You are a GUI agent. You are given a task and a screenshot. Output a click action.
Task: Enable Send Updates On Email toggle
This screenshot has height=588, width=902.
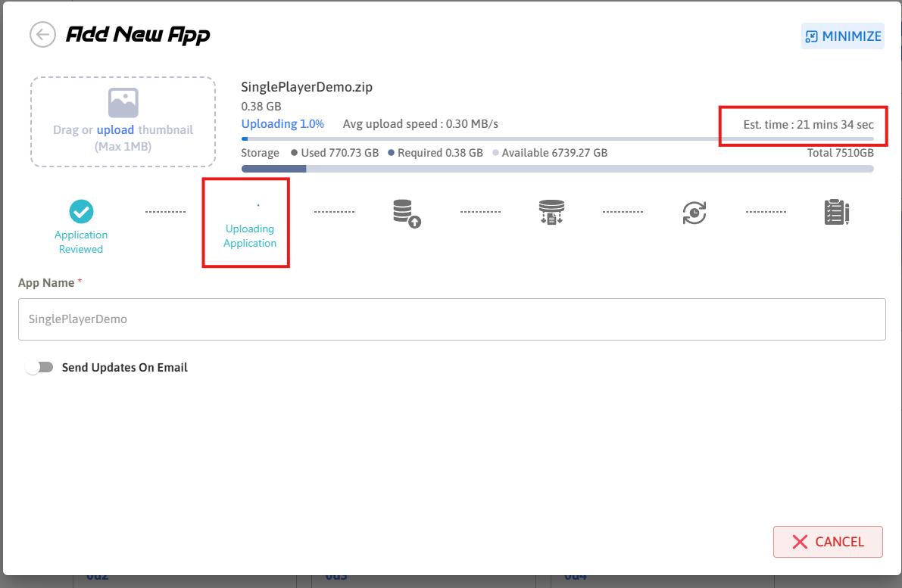click(x=39, y=367)
